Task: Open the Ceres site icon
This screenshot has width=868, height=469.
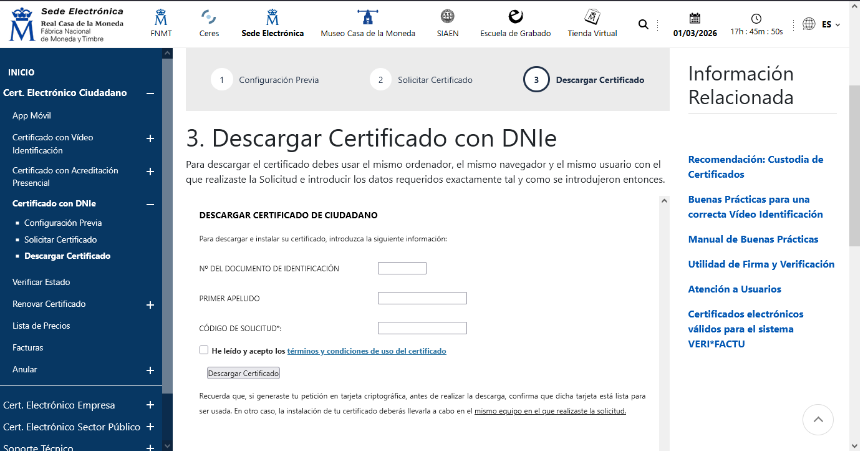Action: [209, 17]
